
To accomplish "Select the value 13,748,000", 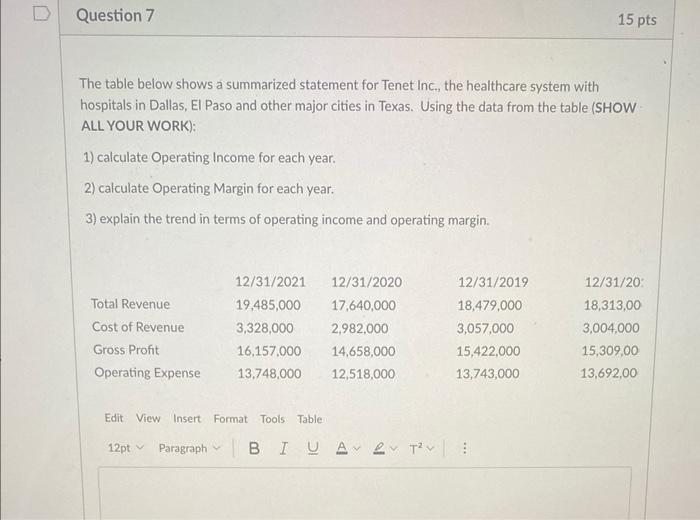I will 269,374.
